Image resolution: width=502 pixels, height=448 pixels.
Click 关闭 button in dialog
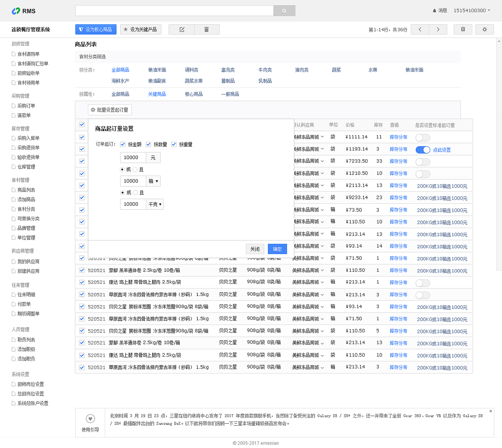(x=255, y=249)
